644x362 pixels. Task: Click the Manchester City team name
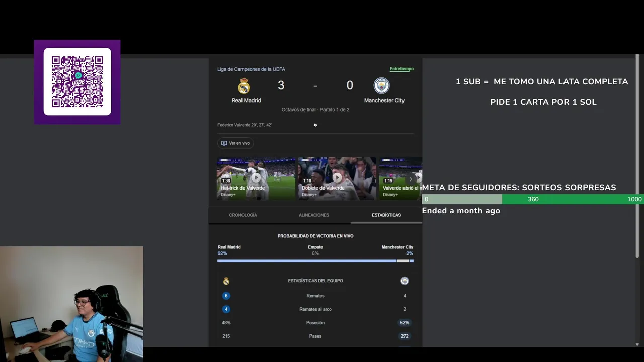point(384,100)
